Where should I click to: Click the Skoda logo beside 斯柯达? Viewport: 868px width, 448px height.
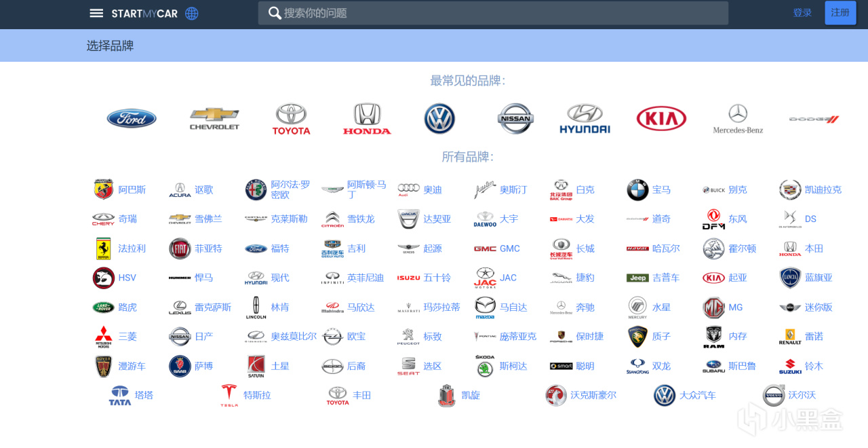(x=485, y=366)
